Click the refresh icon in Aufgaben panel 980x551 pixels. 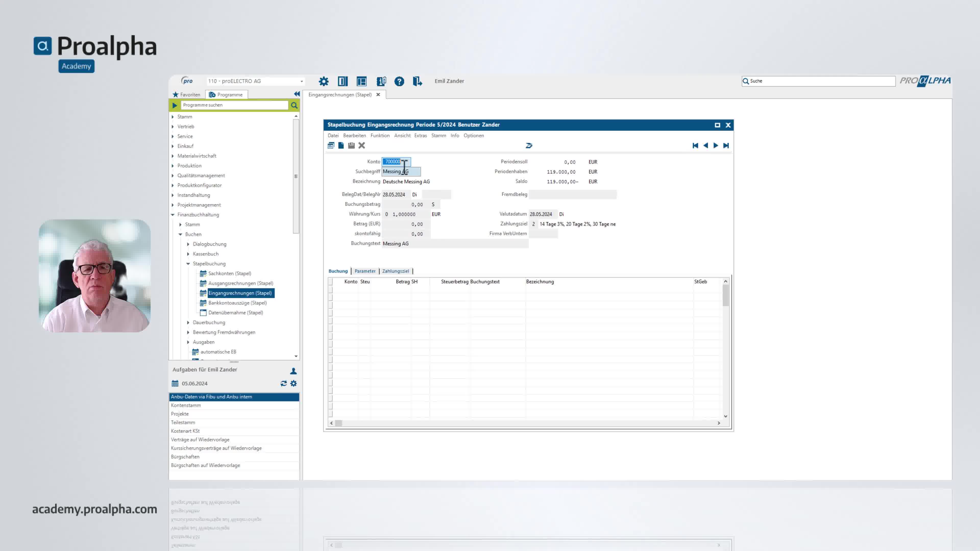point(284,383)
